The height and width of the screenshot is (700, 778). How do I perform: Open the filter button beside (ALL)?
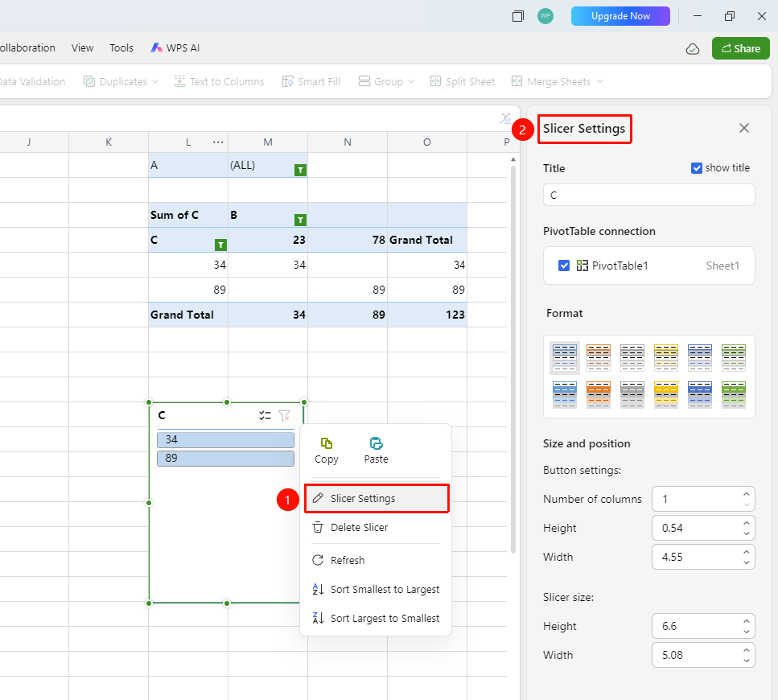(x=300, y=170)
